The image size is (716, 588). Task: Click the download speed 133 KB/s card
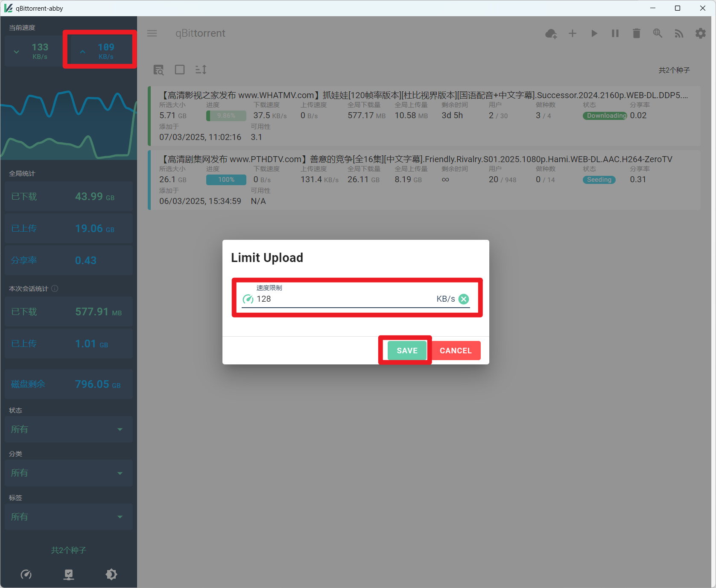(x=34, y=51)
